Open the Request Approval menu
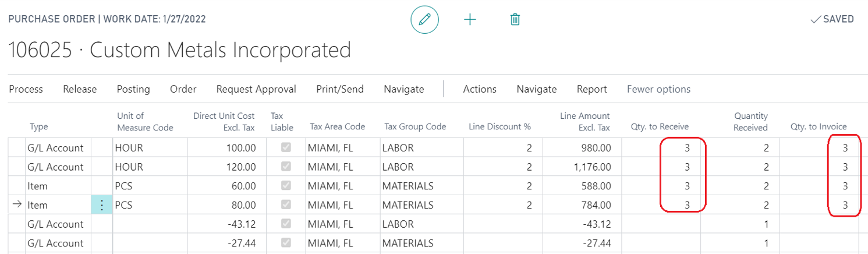The height and width of the screenshot is (254, 868). tap(256, 89)
